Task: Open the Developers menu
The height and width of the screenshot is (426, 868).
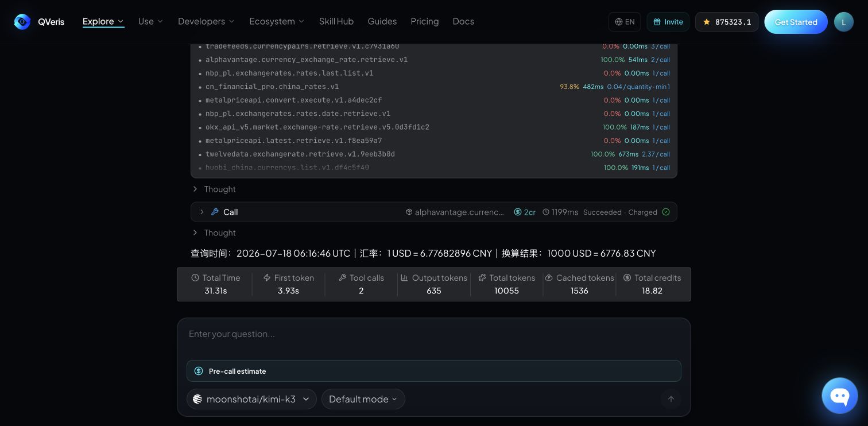Action: click(206, 21)
